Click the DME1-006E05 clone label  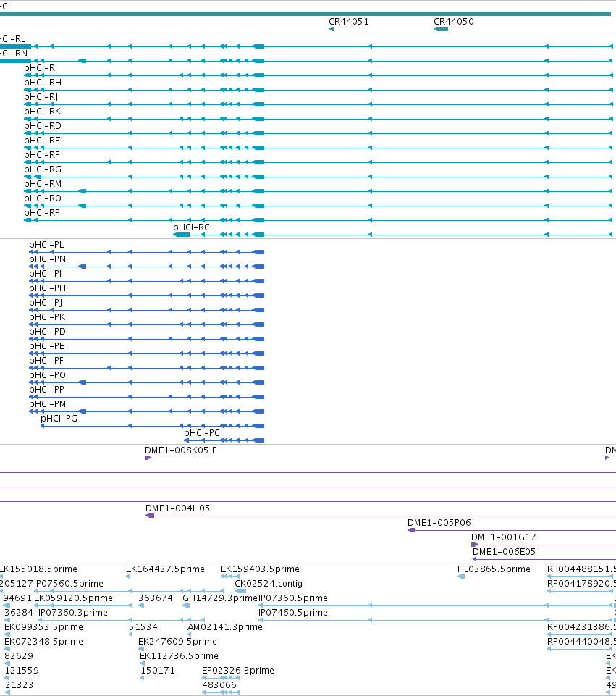(x=504, y=552)
